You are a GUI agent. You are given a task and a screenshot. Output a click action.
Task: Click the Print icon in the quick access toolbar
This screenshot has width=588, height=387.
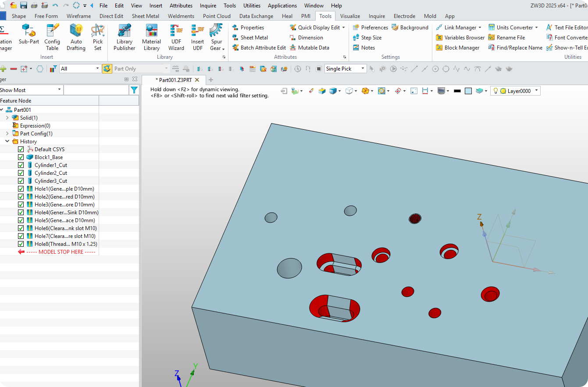[34, 5]
